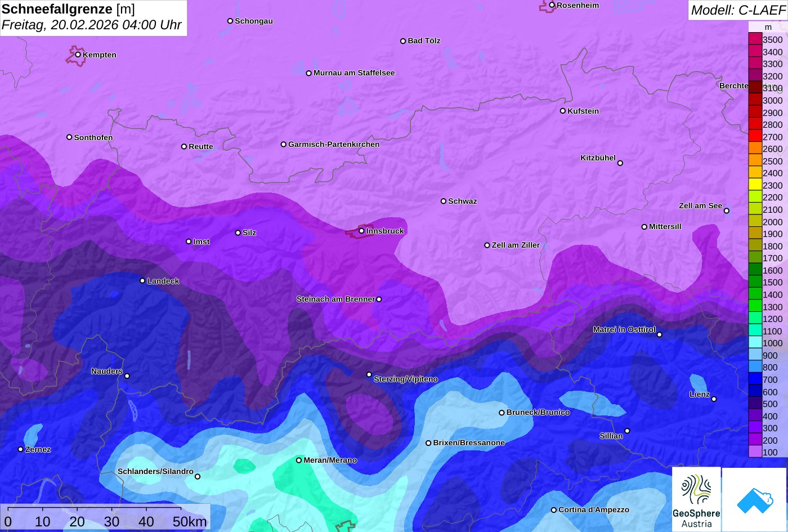Select the "Silz" town label

(x=249, y=233)
